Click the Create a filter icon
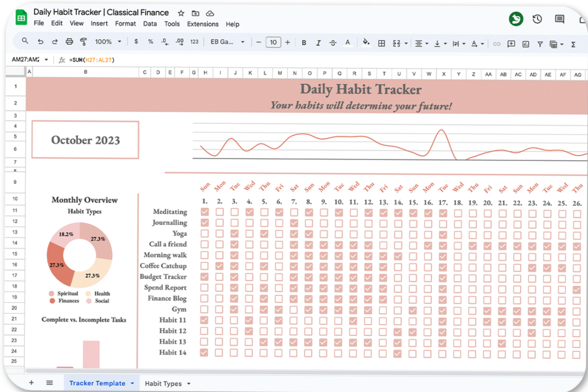Viewport: 588px width, 392px height. 539,44
